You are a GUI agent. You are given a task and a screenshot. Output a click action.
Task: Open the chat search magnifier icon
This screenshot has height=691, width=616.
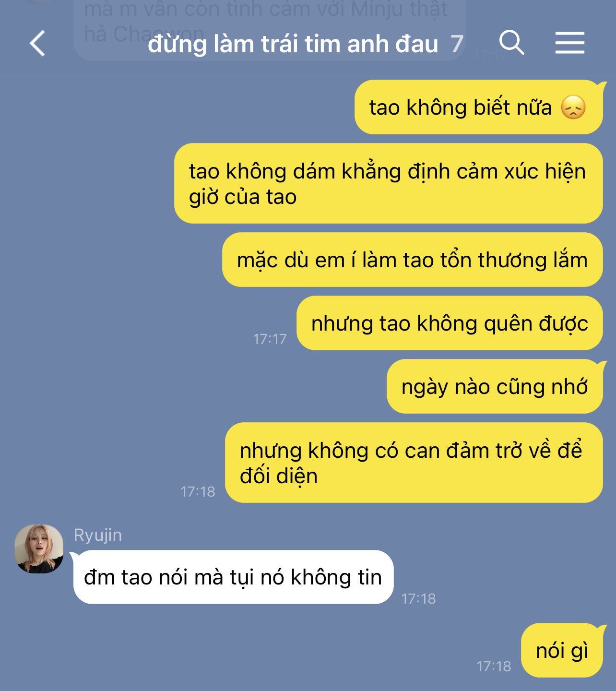point(511,43)
